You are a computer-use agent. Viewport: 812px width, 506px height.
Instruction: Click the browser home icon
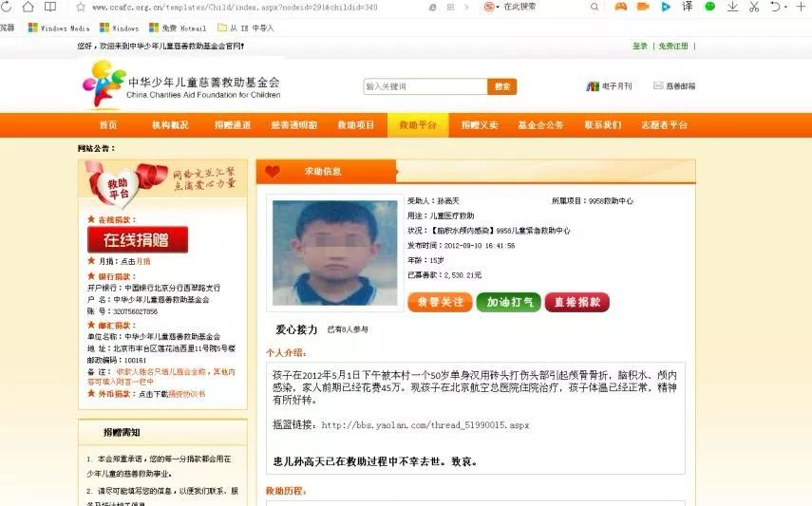(28, 7)
